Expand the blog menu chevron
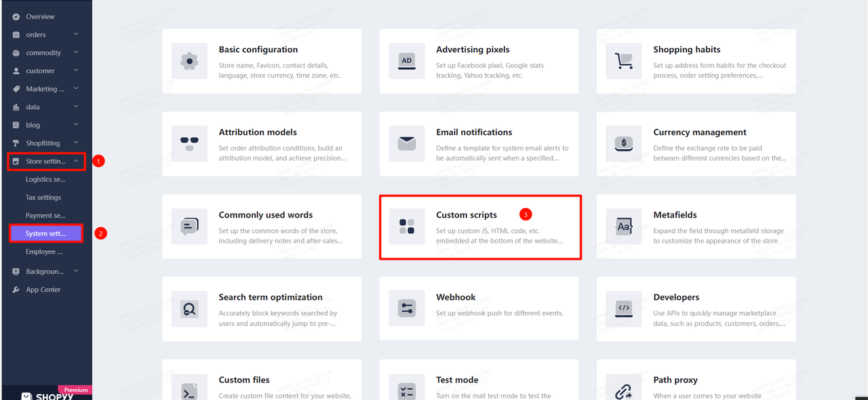 76,125
